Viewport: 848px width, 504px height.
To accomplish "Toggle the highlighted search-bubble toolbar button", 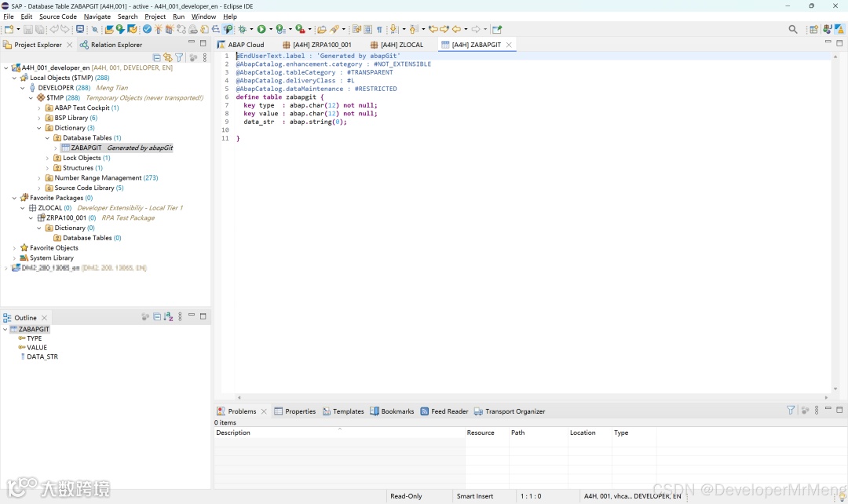I will coord(228,29).
